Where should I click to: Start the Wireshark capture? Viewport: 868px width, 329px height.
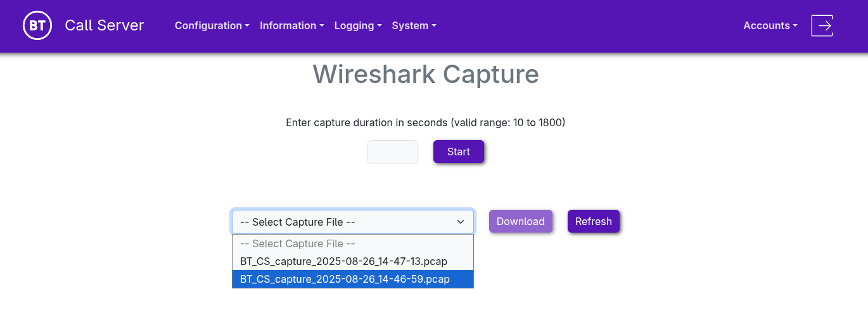(x=459, y=152)
